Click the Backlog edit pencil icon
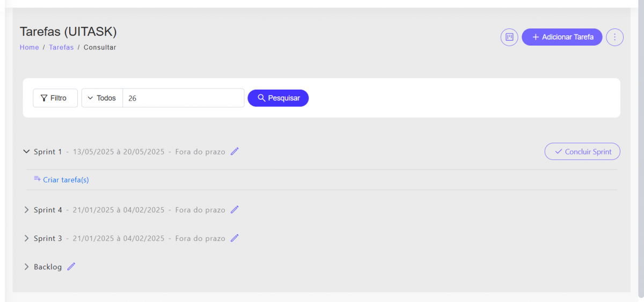This screenshot has width=644, height=302. [71, 267]
